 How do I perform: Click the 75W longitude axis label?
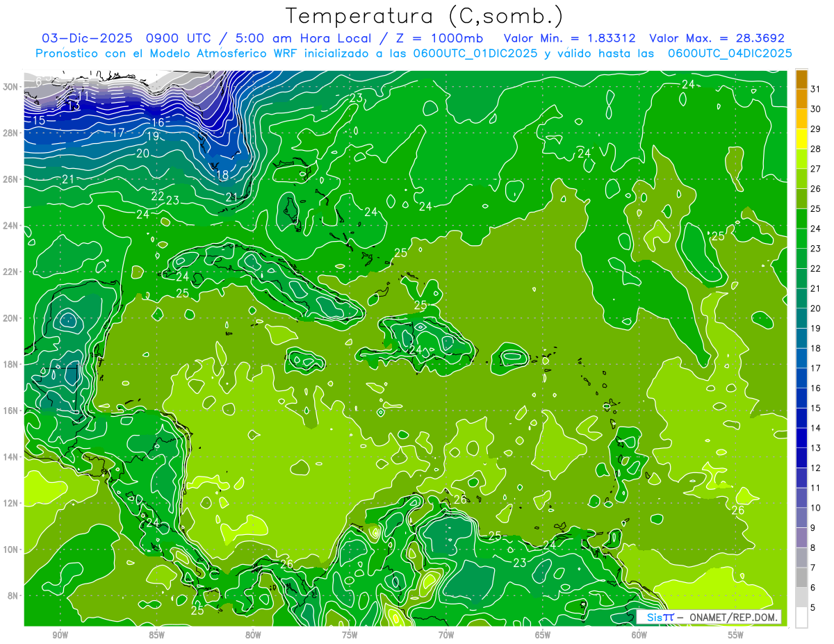click(x=350, y=634)
